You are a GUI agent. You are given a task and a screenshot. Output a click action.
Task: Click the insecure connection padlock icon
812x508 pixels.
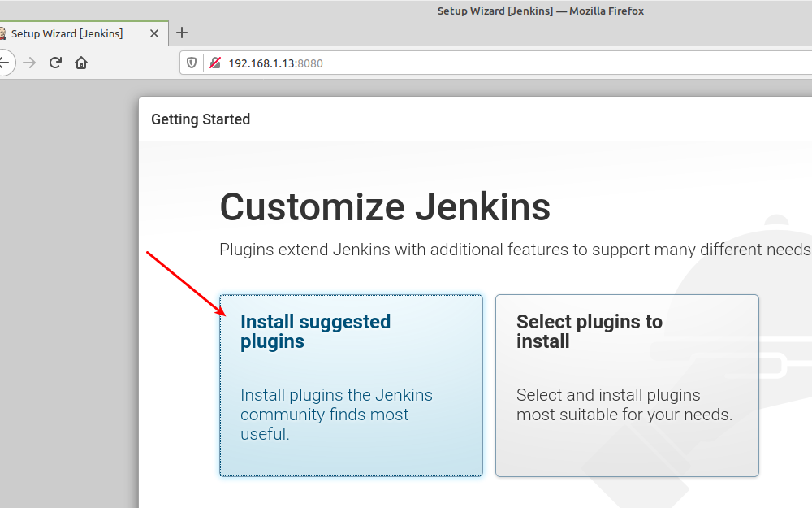(214, 63)
